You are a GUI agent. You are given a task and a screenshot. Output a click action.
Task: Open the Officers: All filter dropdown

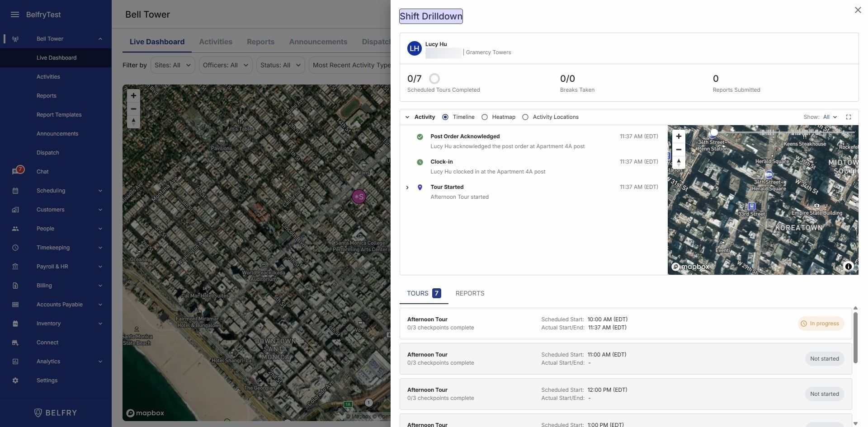(x=226, y=65)
